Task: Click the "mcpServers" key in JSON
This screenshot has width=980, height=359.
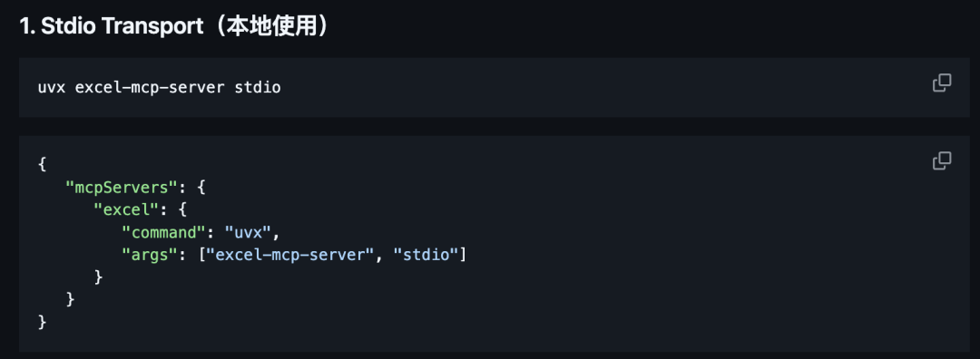Action: [x=122, y=188]
